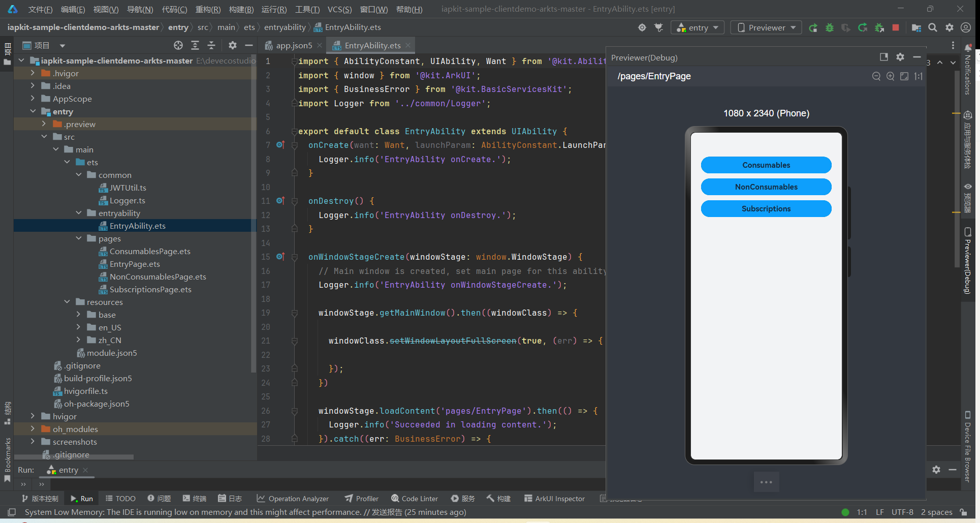
Task: Expand the oh_modules folder
Action: click(33, 429)
